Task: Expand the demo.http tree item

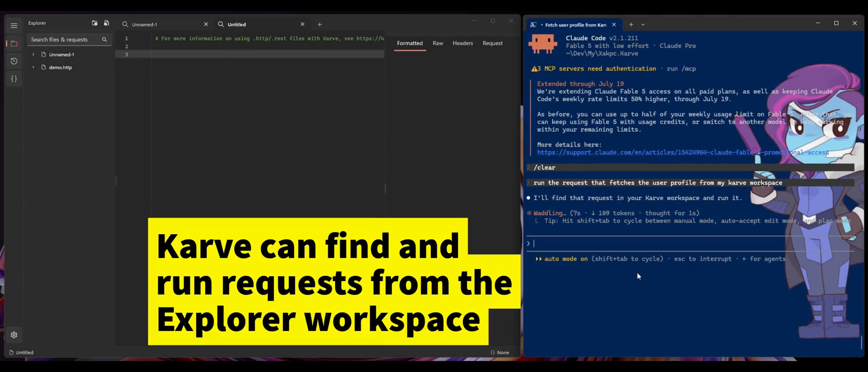Action: (x=33, y=68)
